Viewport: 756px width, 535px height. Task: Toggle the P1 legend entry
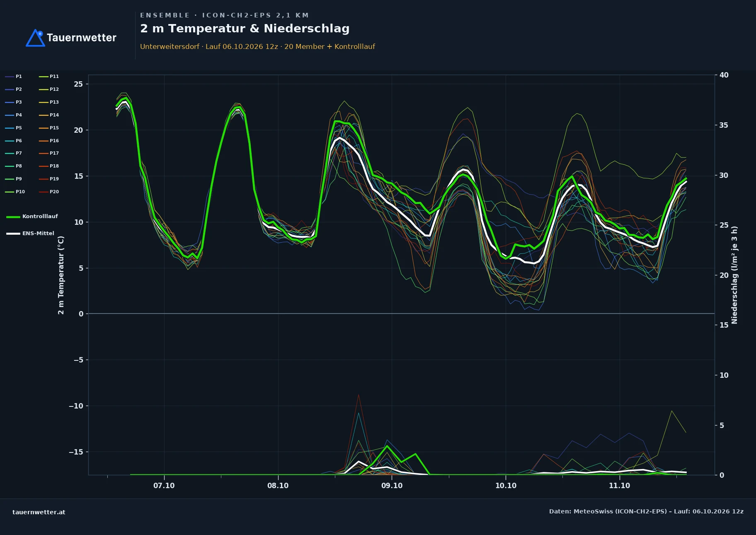[x=14, y=76]
